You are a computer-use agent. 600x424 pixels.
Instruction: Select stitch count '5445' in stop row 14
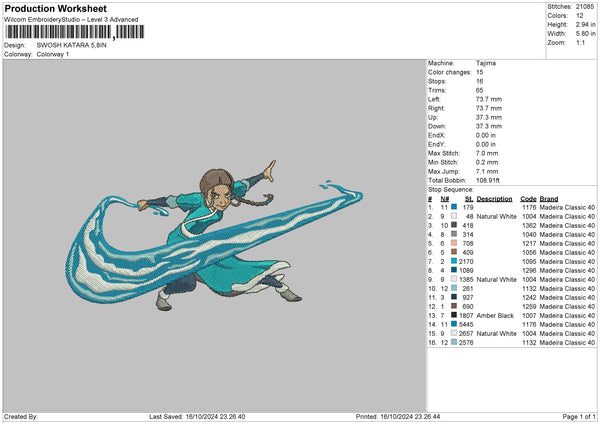tap(466, 325)
